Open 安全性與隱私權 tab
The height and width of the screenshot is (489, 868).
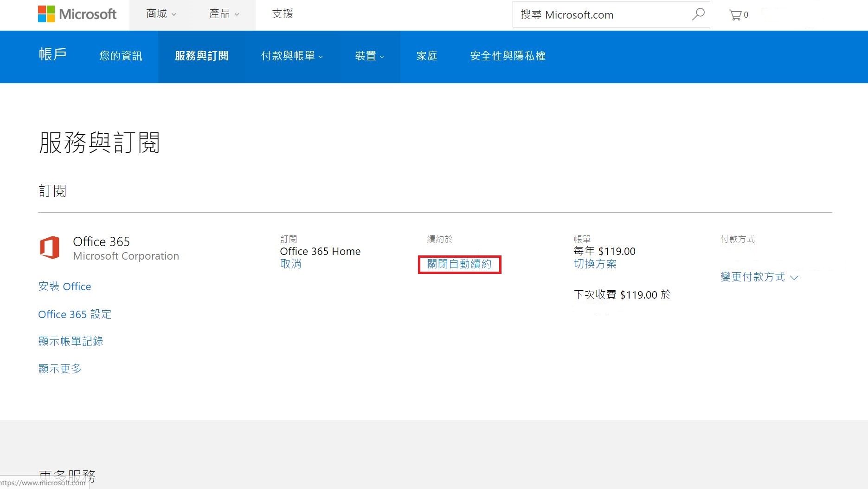coord(508,56)
